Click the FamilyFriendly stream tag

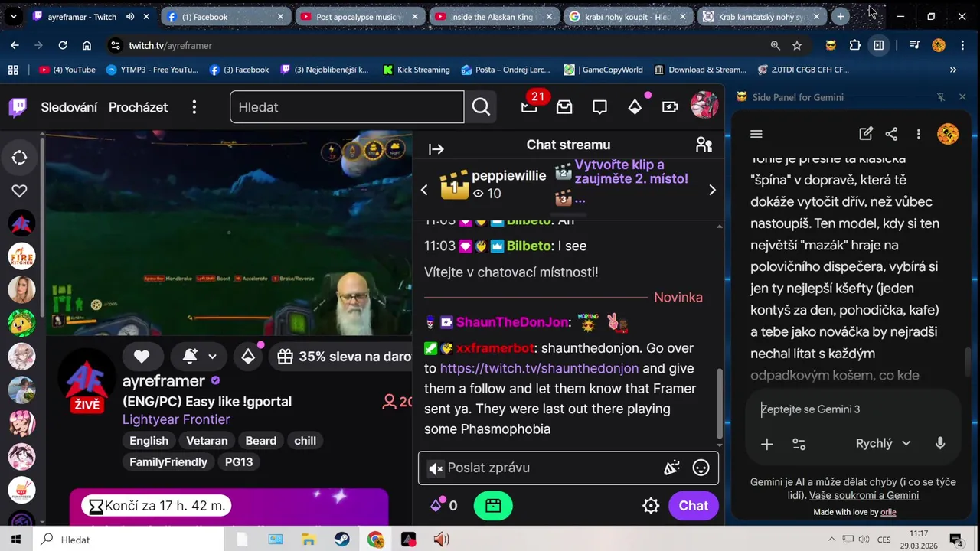pyautogui.click(x=168, y=462)
